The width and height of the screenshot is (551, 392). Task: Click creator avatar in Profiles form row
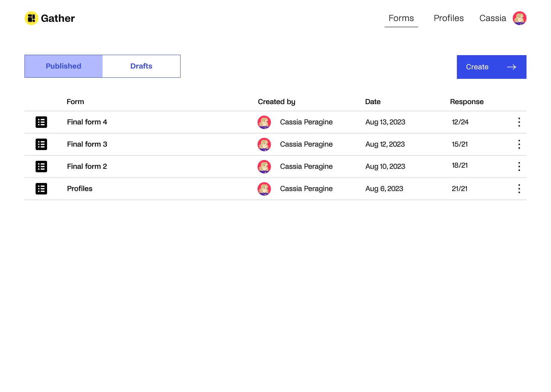click(264, 189)
